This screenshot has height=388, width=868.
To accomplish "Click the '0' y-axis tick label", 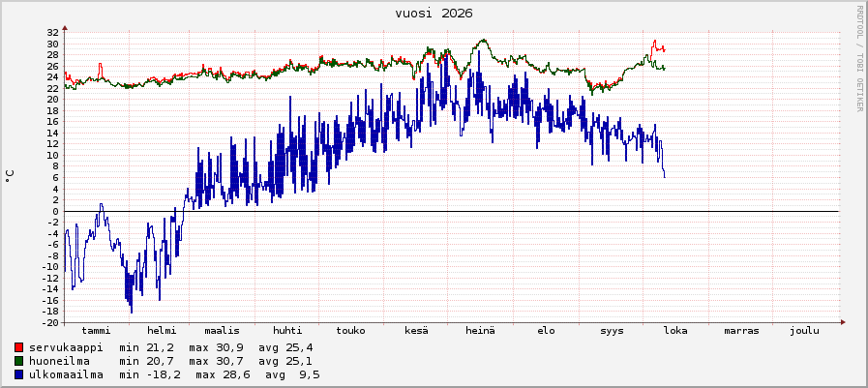I will [x=56, y=212].
